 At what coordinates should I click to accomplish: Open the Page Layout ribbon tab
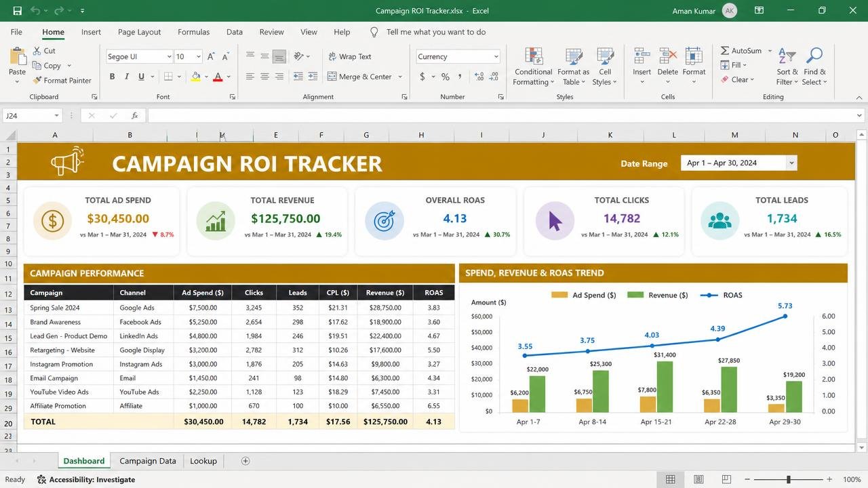point(139,32)
